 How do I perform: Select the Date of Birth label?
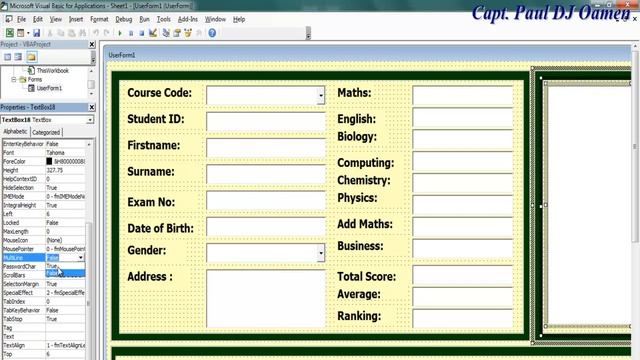coord(160,228)
